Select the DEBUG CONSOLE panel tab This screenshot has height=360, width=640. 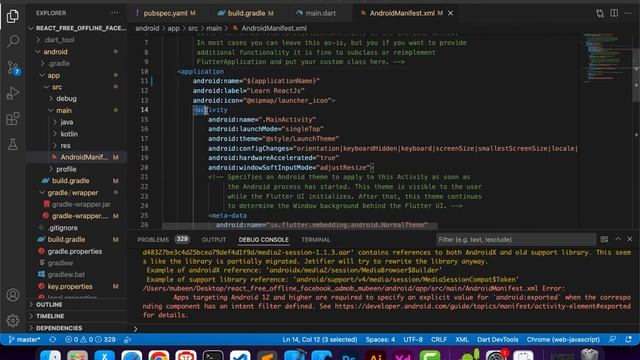point(264,240)
